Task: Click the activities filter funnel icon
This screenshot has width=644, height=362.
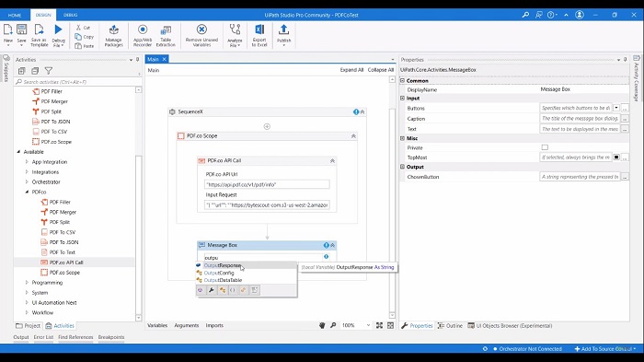Action: point(49,71)
